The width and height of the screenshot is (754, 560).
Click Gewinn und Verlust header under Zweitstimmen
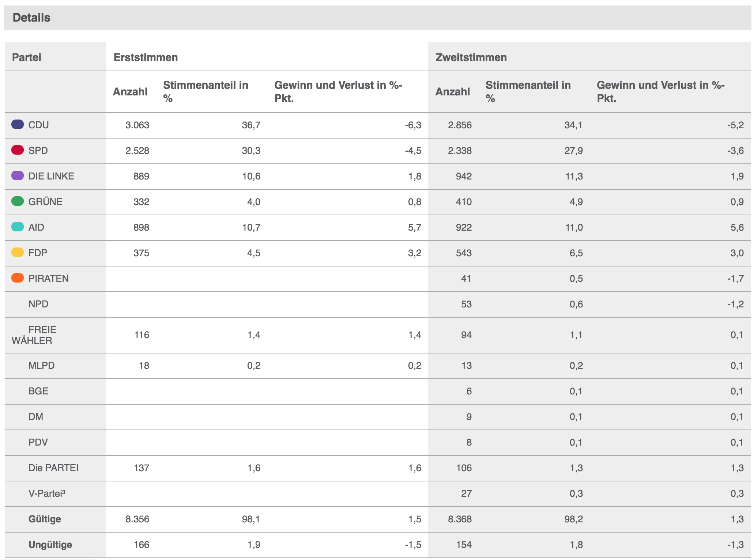tap(661, 92)
